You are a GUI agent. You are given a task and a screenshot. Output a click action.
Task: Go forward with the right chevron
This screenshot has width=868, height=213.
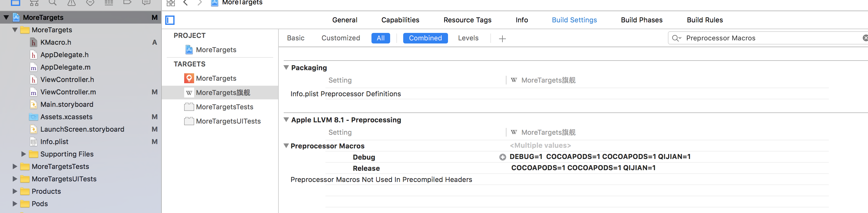200,3
